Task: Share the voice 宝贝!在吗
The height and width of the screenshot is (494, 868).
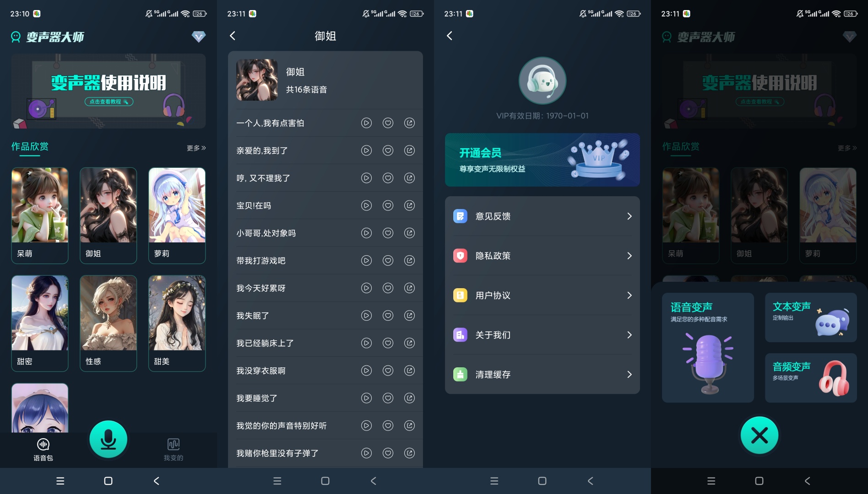Action: [x=409, y=205]
